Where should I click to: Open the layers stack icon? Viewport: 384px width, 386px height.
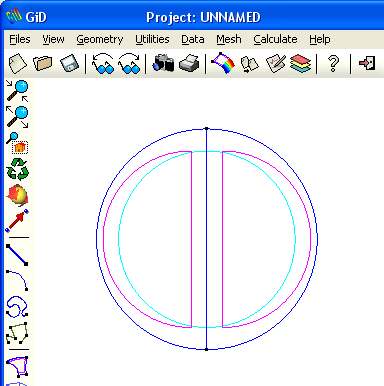(300, 63)
